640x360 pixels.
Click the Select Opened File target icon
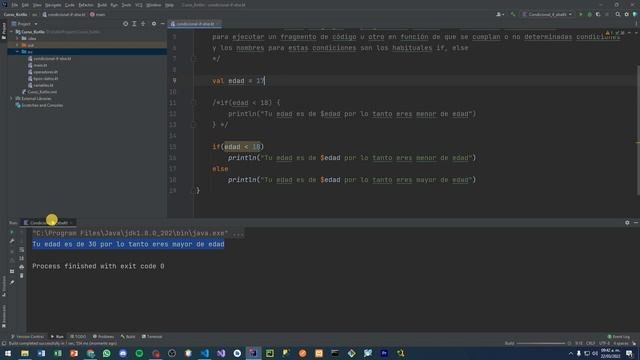coord(125,24)
